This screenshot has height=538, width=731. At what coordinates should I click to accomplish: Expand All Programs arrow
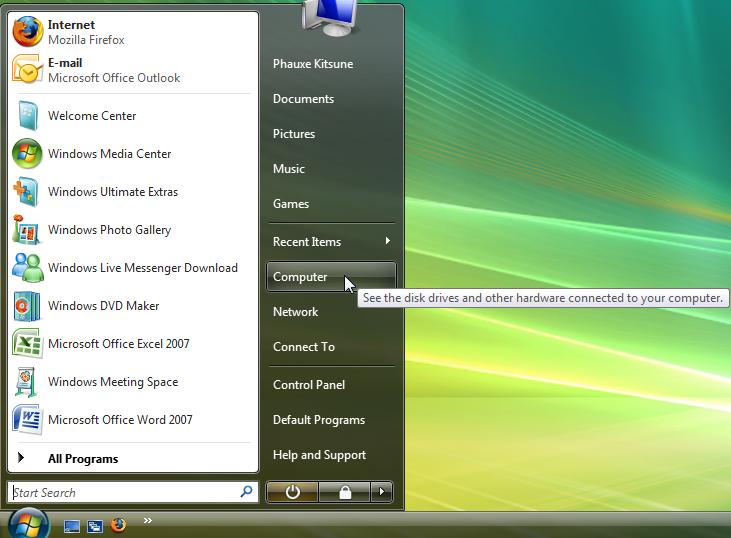(x=21, y=458)
